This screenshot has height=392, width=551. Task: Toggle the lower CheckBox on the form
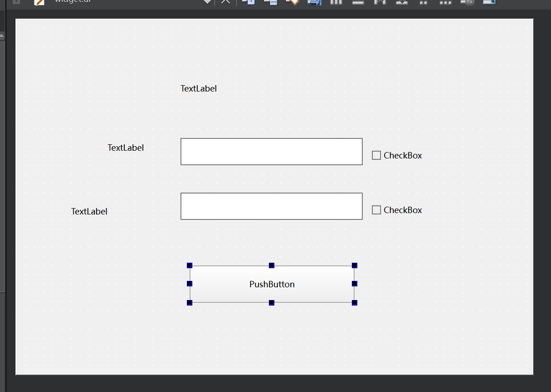tap(376, 210)
